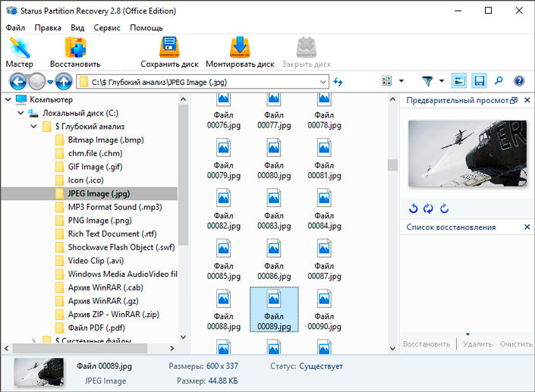The image size is (535, 392).
Task: Click the Восстановить recovery icon
Action: pyautogui.click(x=75, y=52)
